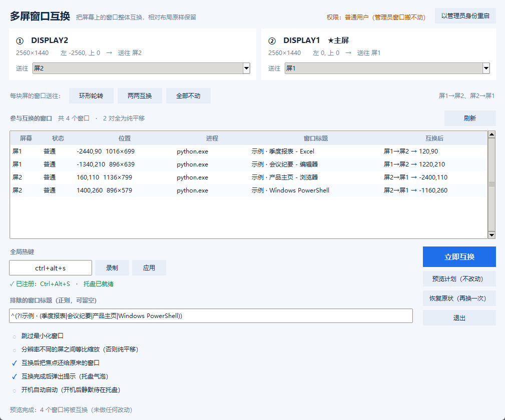Click 预览计划 (不改动) button
Viewport: 505px width, 420px height.
(x=459, y=278)
